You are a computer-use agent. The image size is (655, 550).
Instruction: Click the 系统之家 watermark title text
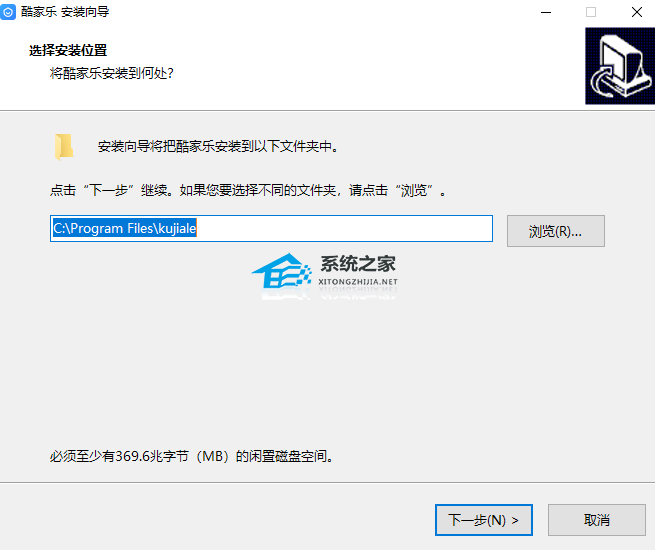(x=358, y=264)
